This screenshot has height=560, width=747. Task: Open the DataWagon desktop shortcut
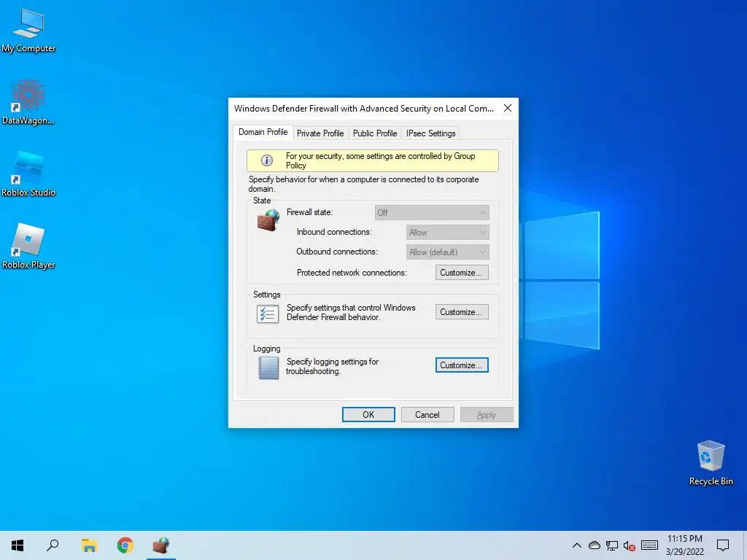[28, 102]
